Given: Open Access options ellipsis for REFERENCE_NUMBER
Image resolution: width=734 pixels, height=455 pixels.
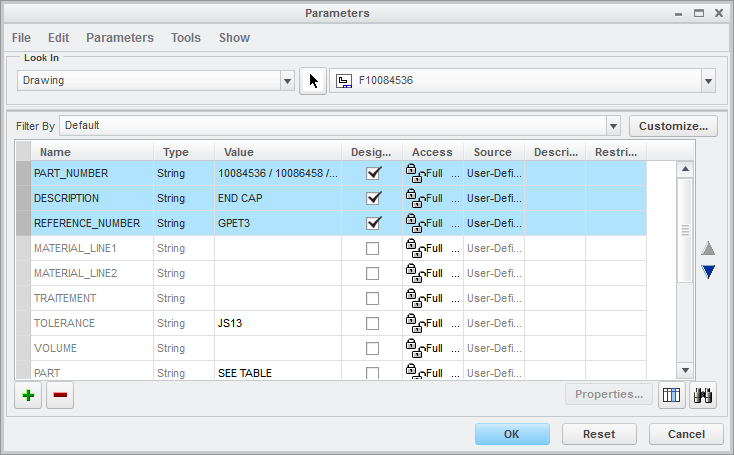Looking at the screenshot, I should [455, 225].
